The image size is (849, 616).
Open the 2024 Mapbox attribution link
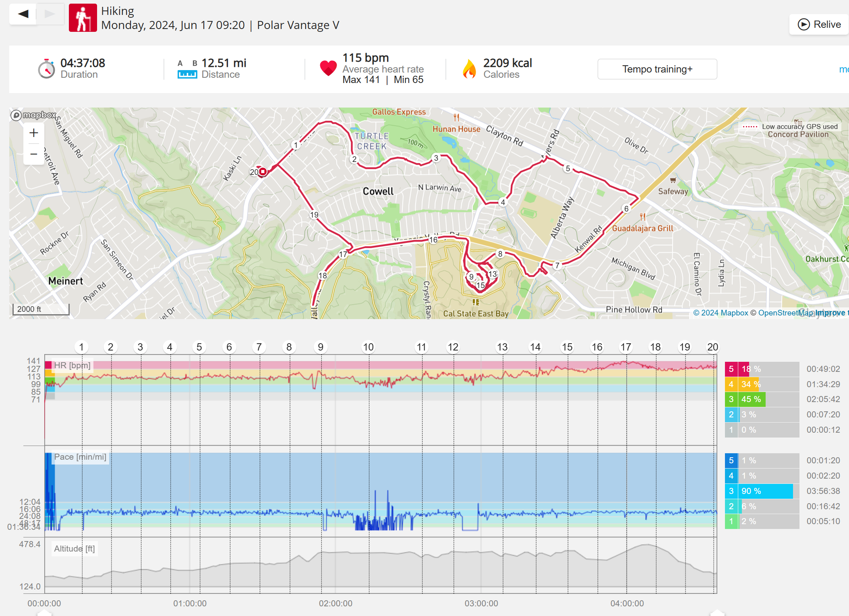tap(720, 313)
